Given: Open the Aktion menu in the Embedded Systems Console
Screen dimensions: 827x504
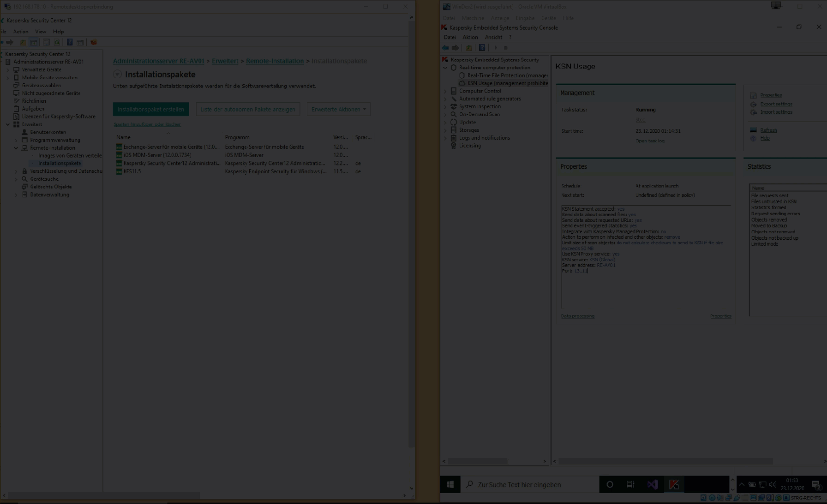Looking at the screenshot, I should (470, 37).
